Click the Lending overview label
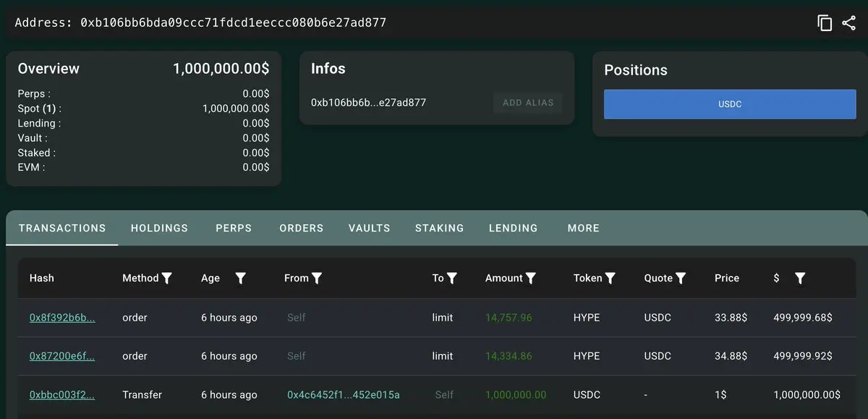This screenshot has height=419, width=868. point(39,123)
